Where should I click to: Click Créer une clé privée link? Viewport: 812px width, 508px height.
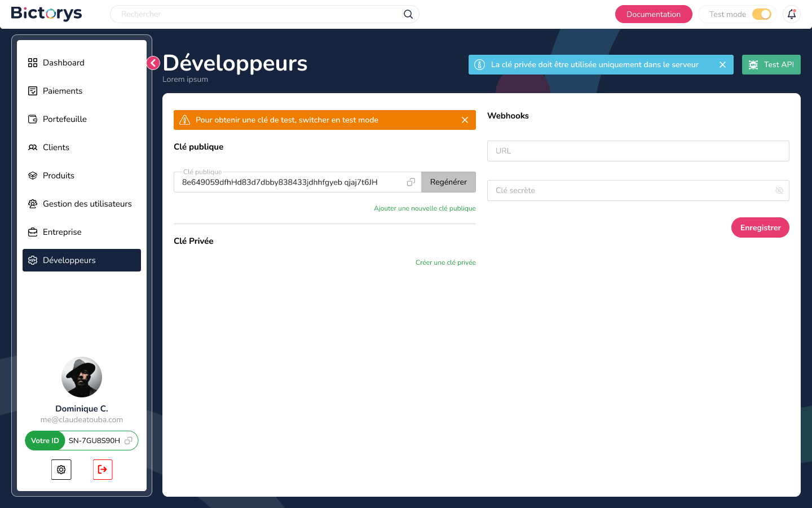445,262
